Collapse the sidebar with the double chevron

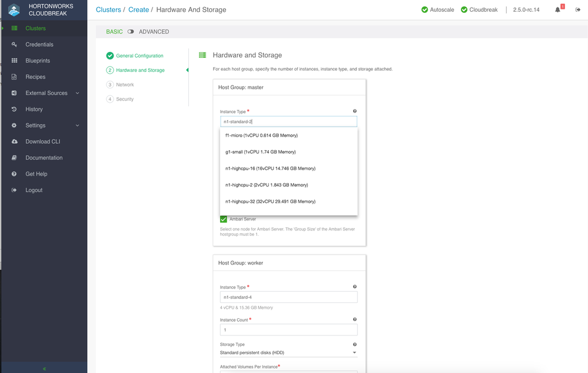[x=44, y=368]
